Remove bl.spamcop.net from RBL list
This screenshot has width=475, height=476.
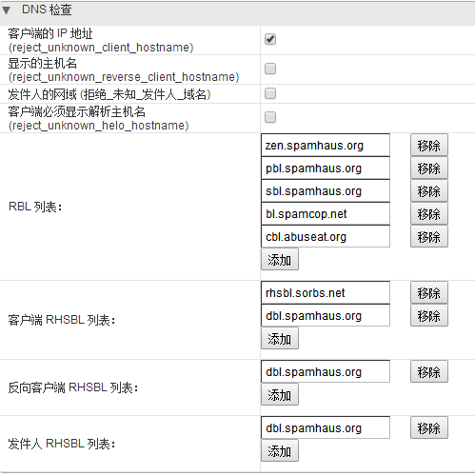(x=429, y=214)
